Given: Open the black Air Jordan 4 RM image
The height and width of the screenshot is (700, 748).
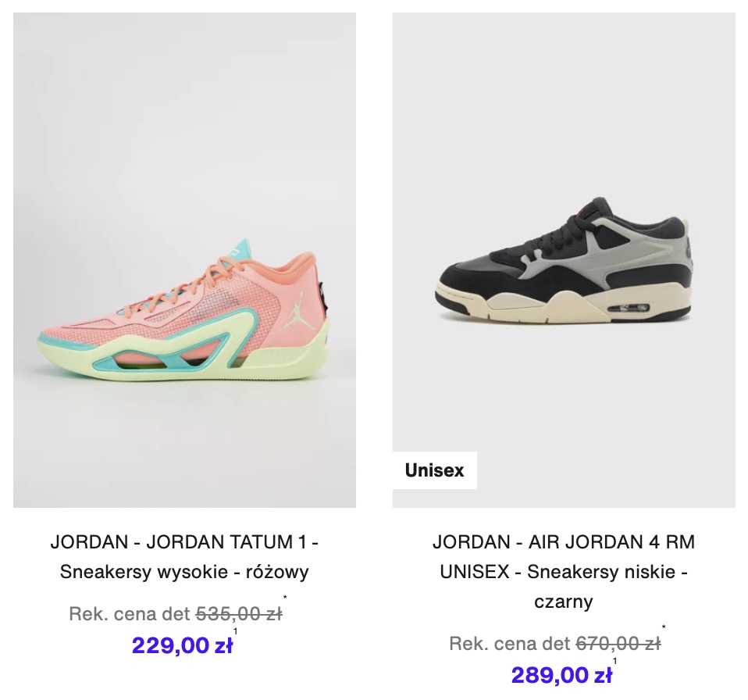Looking at the screenshot, I should (x=564, y=260).
